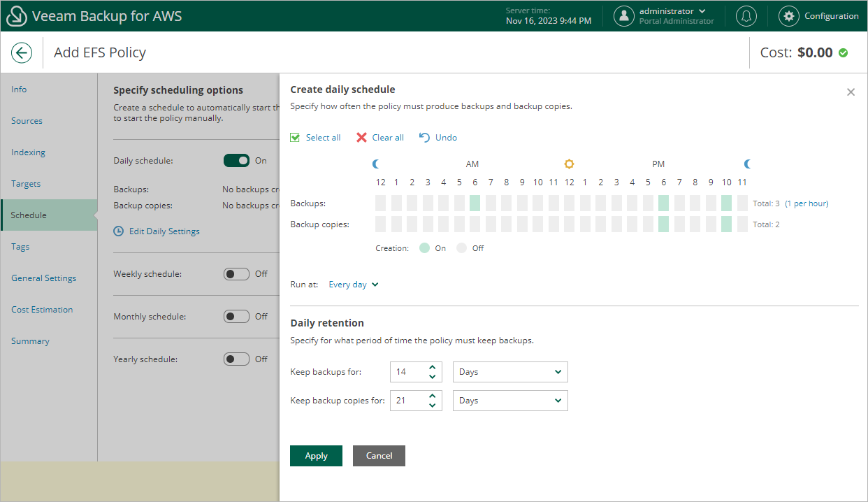868x502 pixels.
Task: Turn off the Daily schedule toggle
Action: point(236,161)
